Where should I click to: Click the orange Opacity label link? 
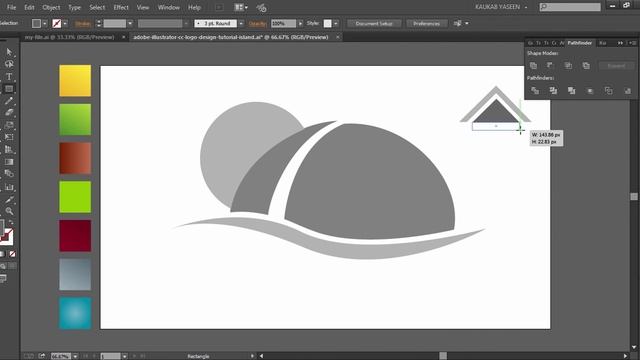click(258, 24)
